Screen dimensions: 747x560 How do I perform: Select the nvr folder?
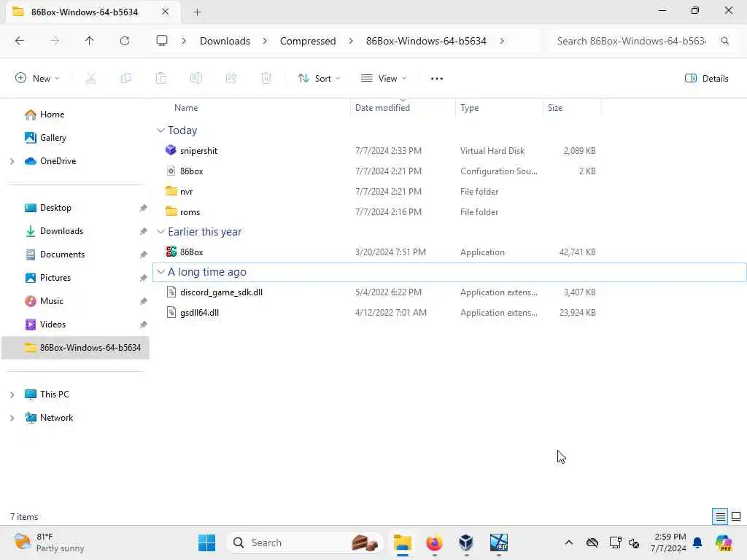186,192
